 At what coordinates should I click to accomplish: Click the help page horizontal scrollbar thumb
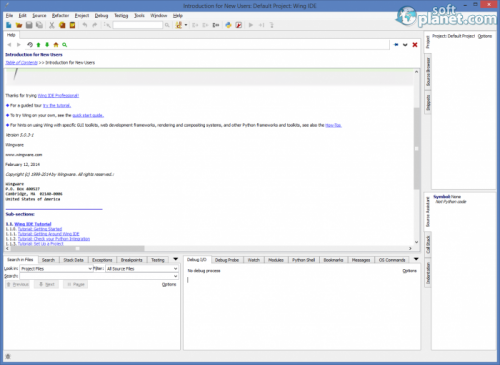click(77, 248)
